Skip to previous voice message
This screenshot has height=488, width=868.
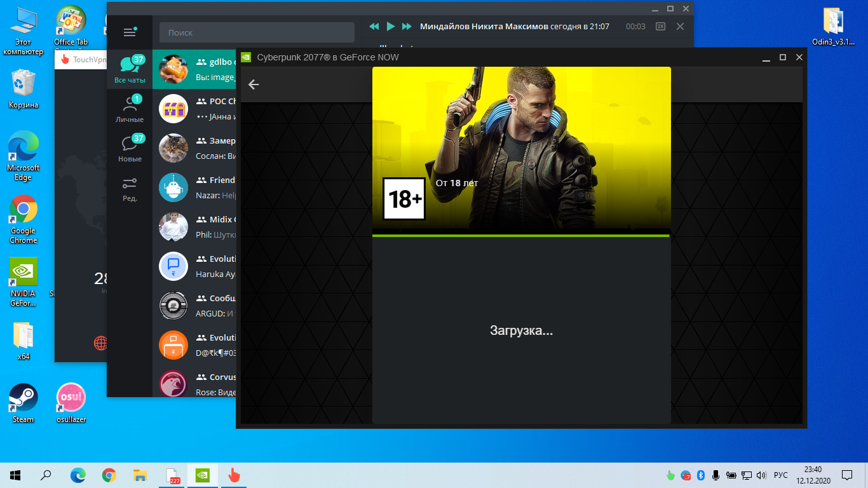pos(374,27)
